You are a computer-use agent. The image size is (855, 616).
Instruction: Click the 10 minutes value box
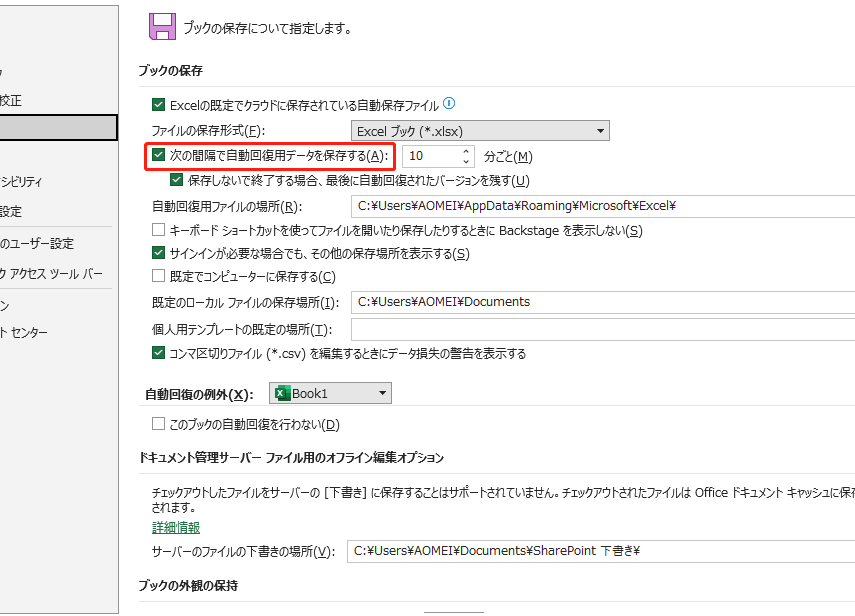click(x=431, y=156)
